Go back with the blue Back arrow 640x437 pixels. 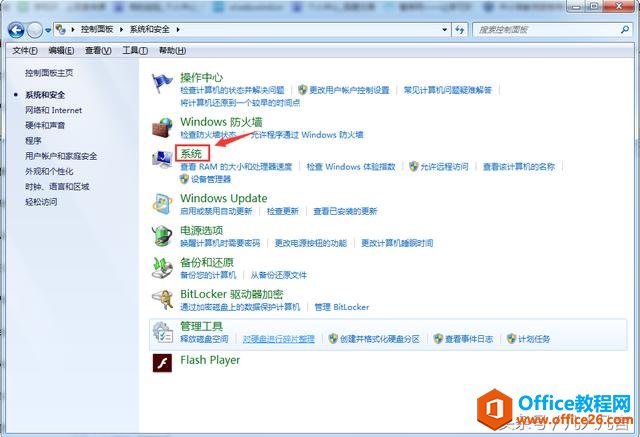(16, 30)
